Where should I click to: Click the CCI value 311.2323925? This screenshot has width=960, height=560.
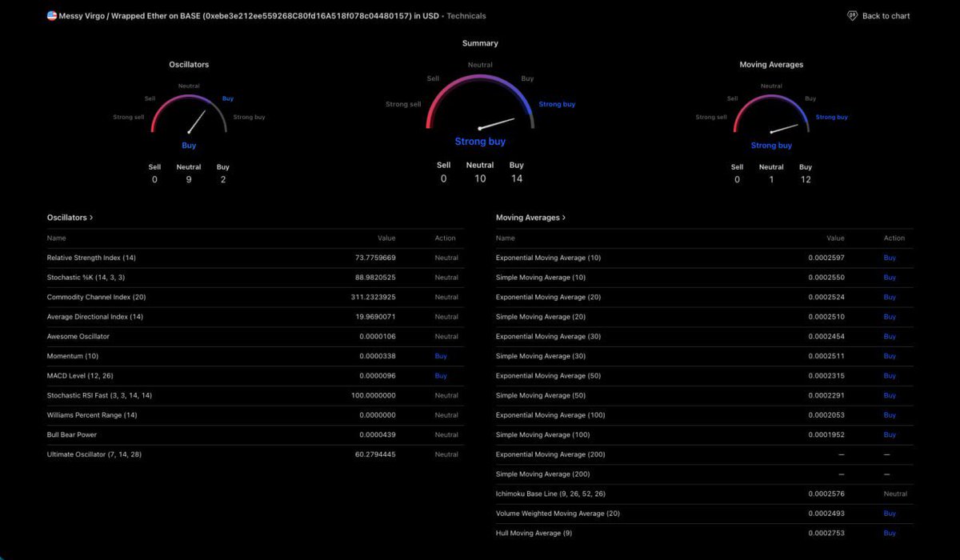(x=374, y=297)
